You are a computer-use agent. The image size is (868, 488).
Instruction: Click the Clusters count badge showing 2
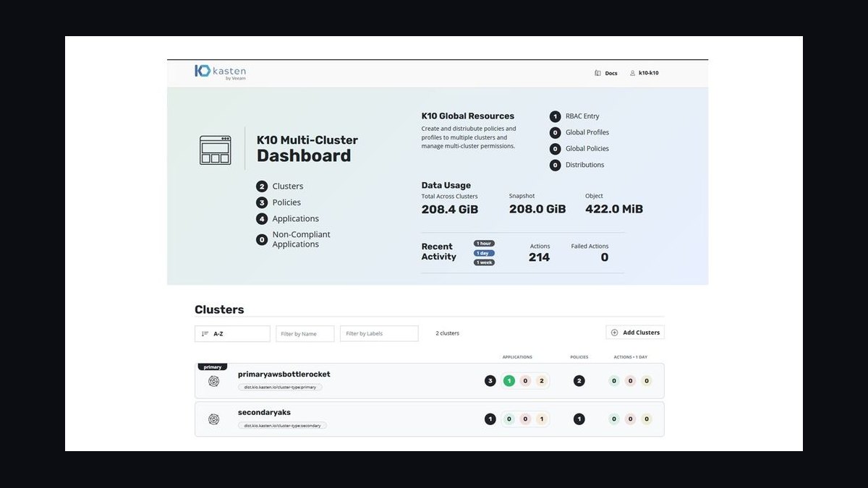pyautogui.click(x=262, y=186)
